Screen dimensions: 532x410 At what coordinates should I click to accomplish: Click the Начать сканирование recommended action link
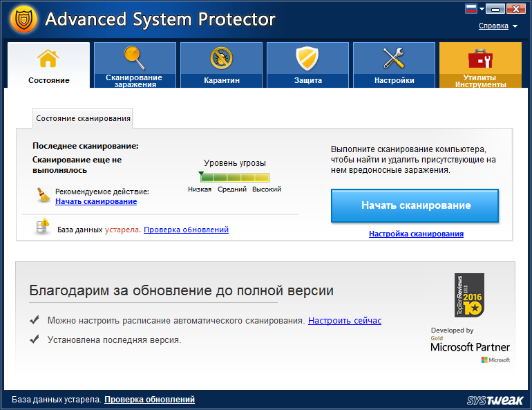[x=96, y=201]
